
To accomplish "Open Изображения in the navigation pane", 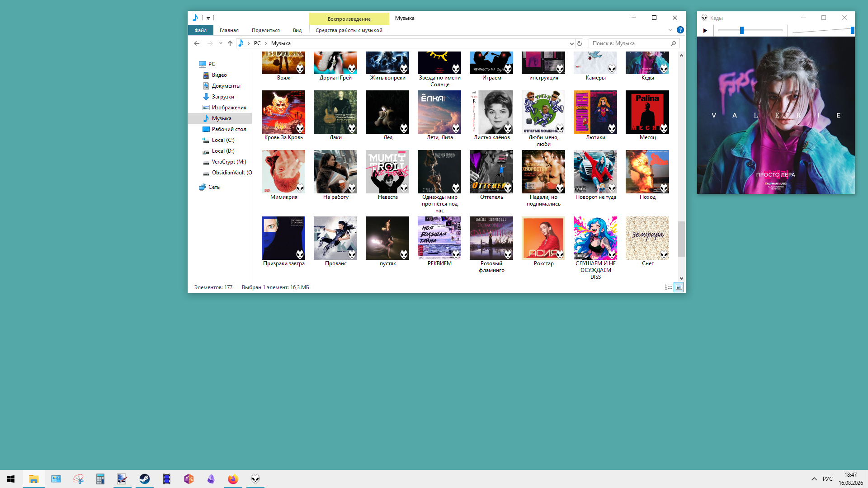I will [x=229, y=108].
